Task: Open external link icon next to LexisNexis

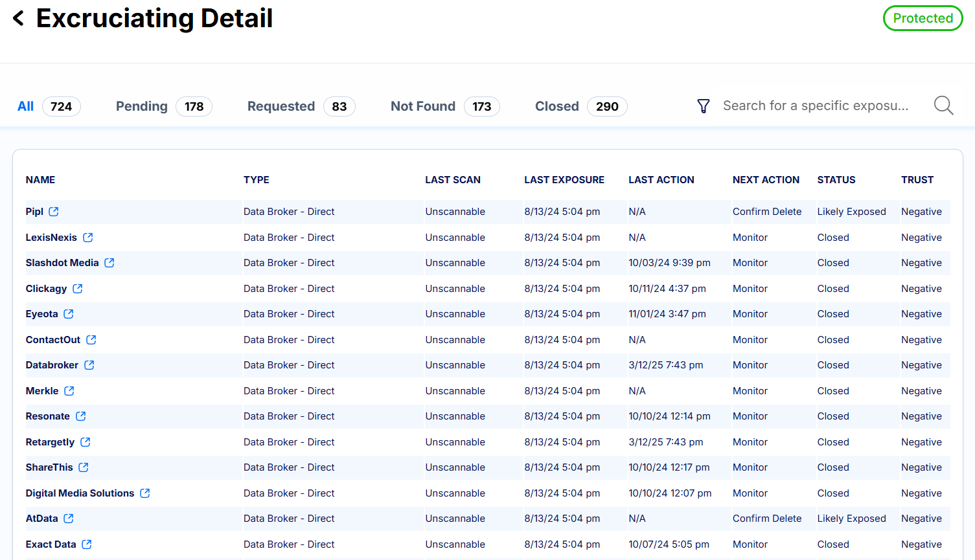Action: (88, 238)
